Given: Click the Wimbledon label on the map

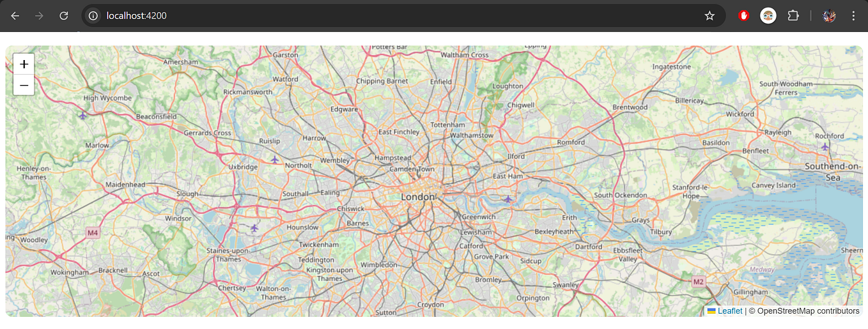Looking at the screenshot, I should pyautogui.click(x=378, y=264).
